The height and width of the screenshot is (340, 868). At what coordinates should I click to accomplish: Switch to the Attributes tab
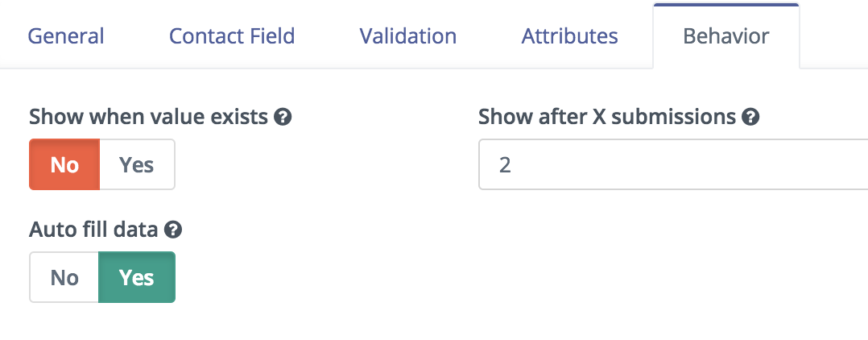pyautogui.click(x=569, y=36)
